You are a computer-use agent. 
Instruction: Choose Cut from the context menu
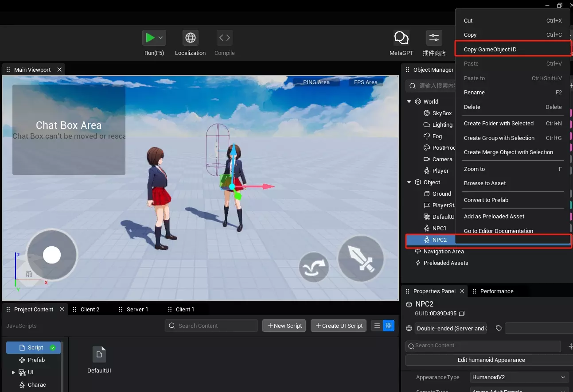pos(513,20)
